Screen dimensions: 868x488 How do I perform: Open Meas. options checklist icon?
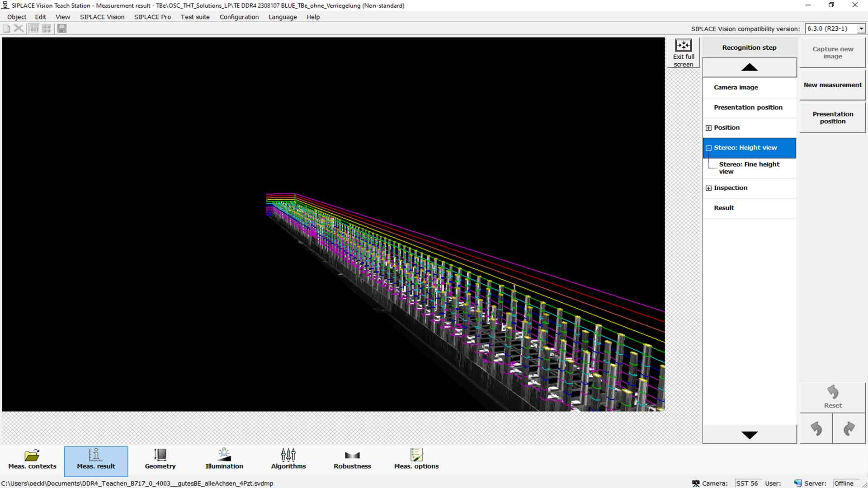click(x=416, y=455)
